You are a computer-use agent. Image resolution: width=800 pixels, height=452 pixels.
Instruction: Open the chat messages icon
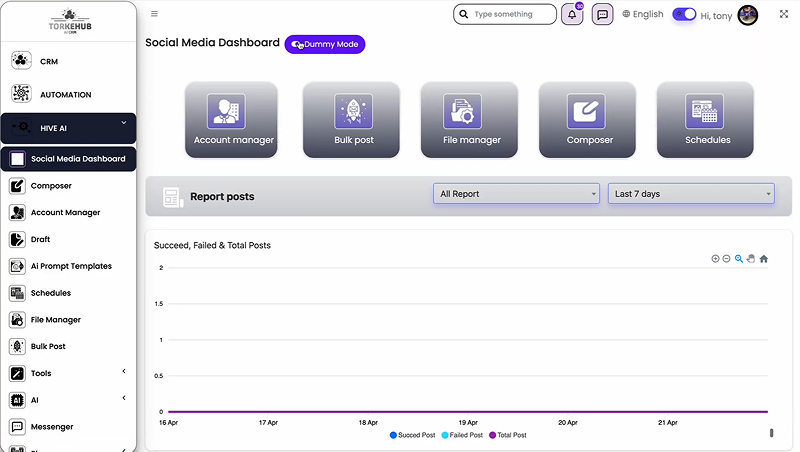(x=602, y=15)
